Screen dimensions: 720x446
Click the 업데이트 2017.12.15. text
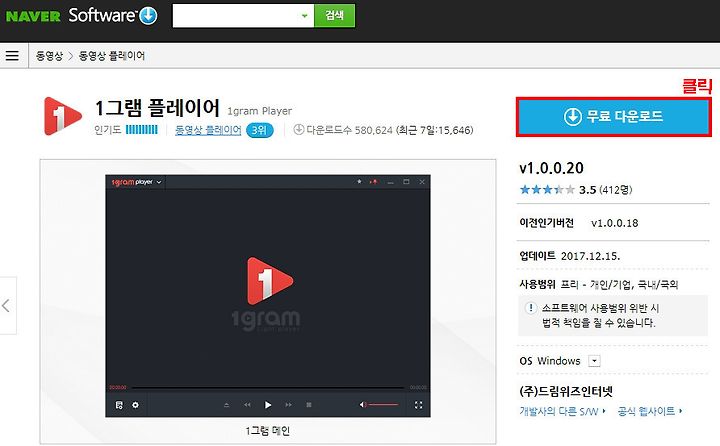point(569,256)
